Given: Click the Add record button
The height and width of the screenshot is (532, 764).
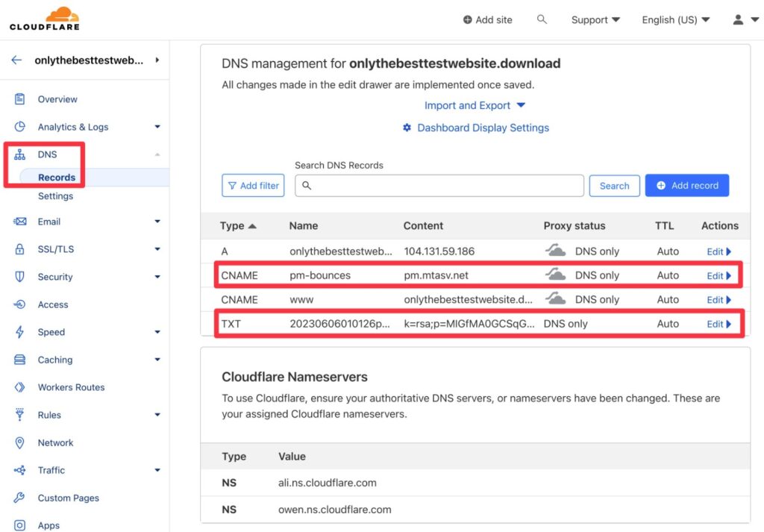Looking at the screenshot, I should pyautogui.click(x=686, y=185).
